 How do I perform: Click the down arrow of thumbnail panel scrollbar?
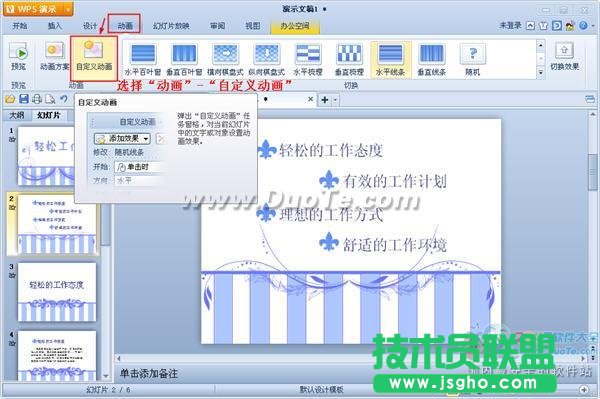[106, 376]
